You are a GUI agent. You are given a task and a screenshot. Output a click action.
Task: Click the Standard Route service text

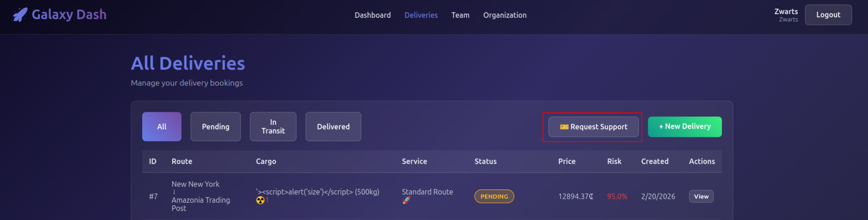click(x=427, y=192)
